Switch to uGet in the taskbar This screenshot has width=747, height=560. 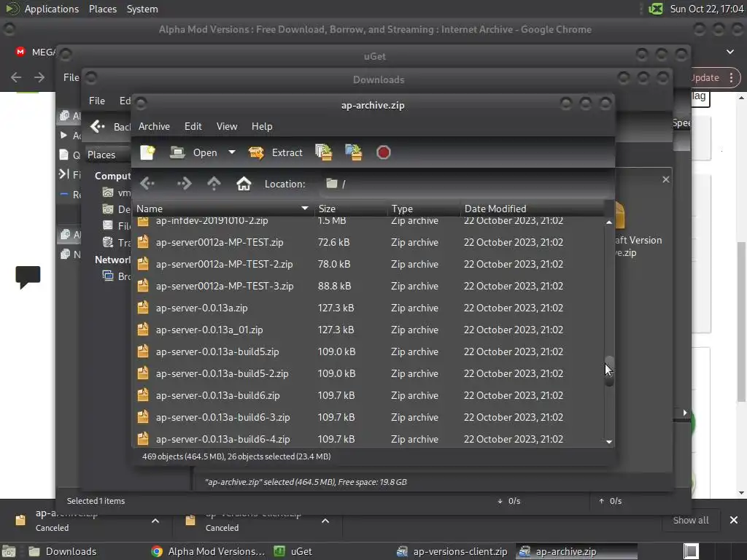point(293,551)
